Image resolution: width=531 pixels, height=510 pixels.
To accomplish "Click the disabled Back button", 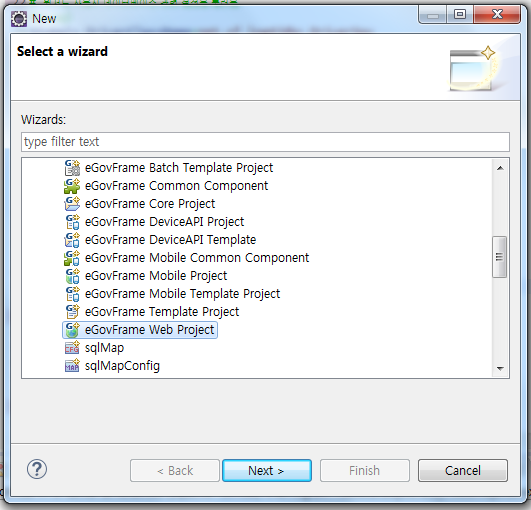I will tap(175, 470).
